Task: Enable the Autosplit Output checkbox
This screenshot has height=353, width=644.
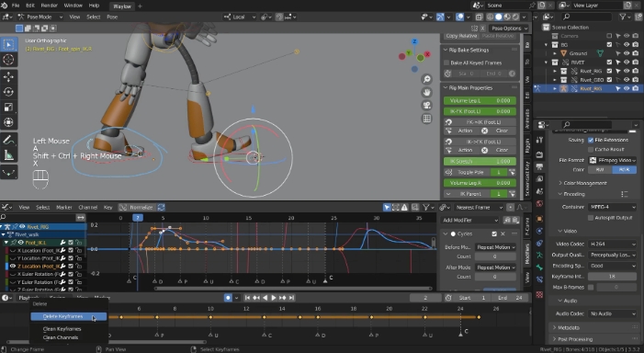Action: pyautogui.click(x=591, y=218)
